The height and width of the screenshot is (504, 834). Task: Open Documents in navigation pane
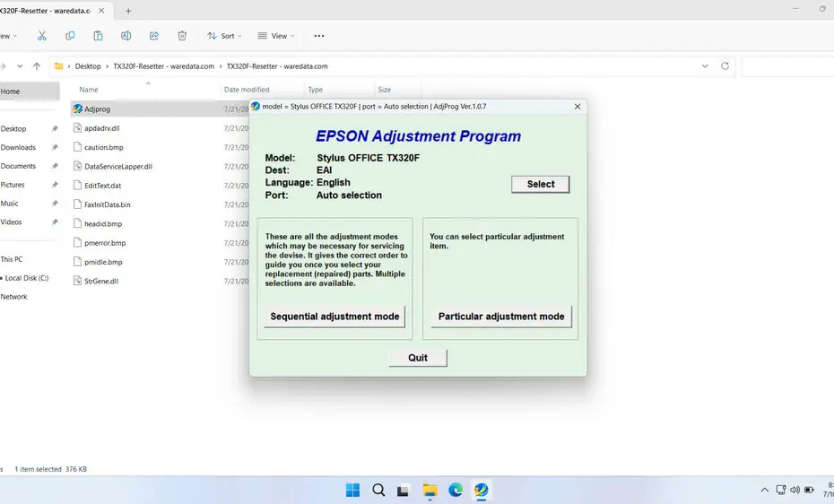click(x=18, y=166)
